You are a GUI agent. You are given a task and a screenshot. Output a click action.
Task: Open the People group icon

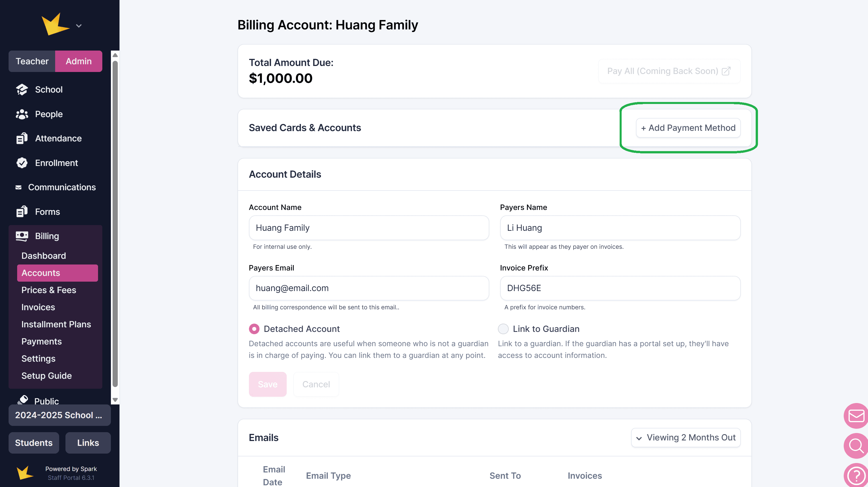(x=22, y=114)
